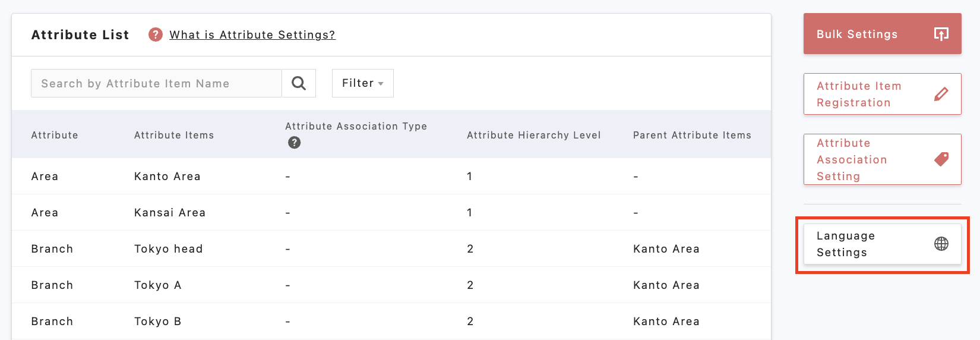This screenshot has height=340, width=980.
Task: Click the Attribute Hierarchy Level column header
Action: coord(533,136)
